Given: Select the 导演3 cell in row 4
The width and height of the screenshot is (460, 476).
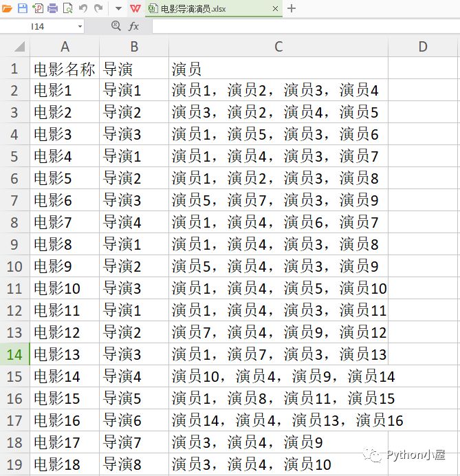Looking at the screenshot, I should (x=134, y=134).
